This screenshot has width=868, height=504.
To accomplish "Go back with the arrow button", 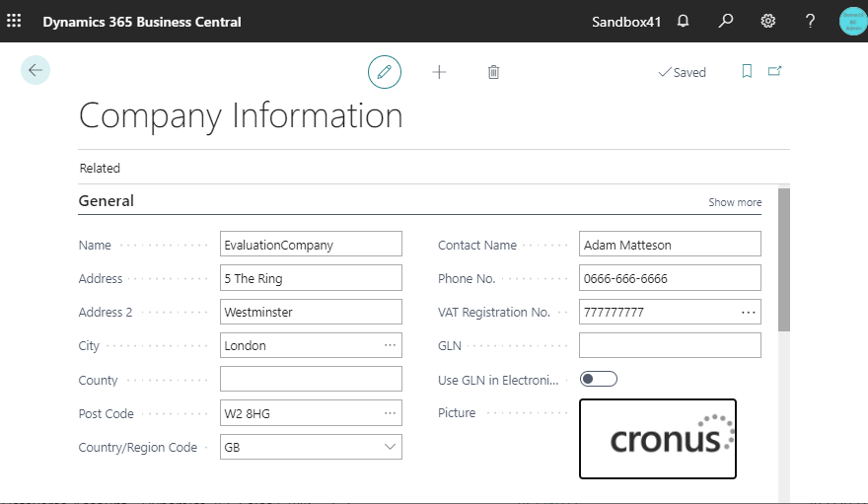I will click(x=36, y=70).
